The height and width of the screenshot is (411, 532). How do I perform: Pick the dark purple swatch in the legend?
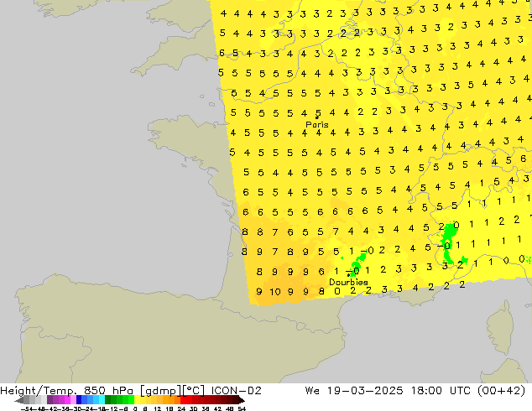[50, 400]
